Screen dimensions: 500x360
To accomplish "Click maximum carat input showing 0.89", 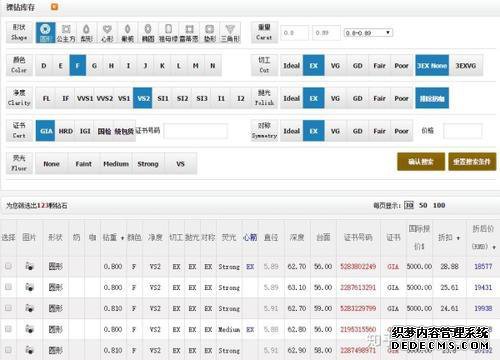I will (x=326, y=33).
